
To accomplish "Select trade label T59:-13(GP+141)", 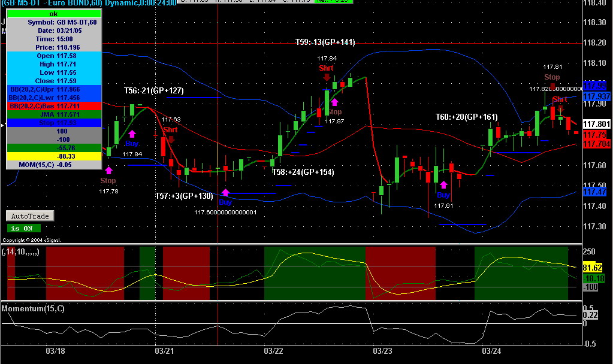I will [x=325, y=42].
